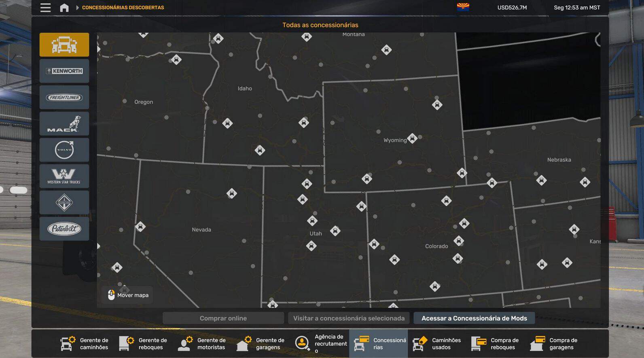Click Concessionárias Descobertas breadcrumb
This screenshot has height=358, width=644.
click(x=123, y=8)
